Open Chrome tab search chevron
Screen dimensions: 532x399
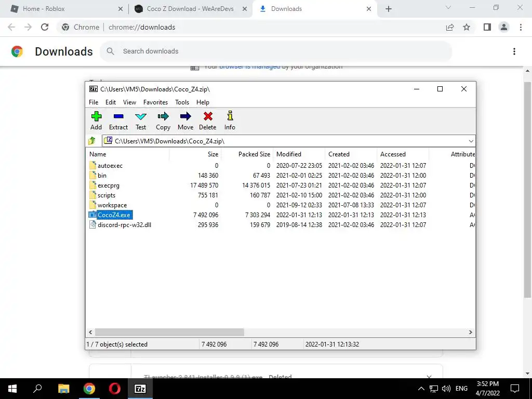point(448,7)
